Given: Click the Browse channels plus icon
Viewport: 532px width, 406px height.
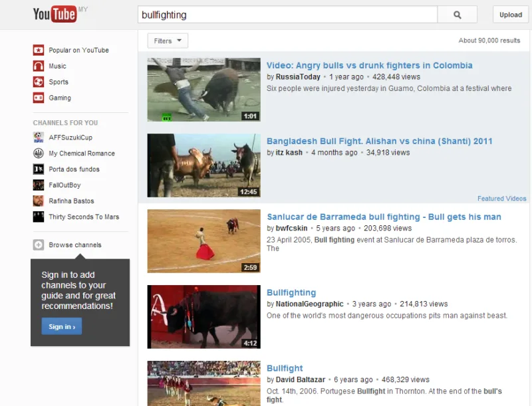Looking at the screenshot, I should click(39, 245).
